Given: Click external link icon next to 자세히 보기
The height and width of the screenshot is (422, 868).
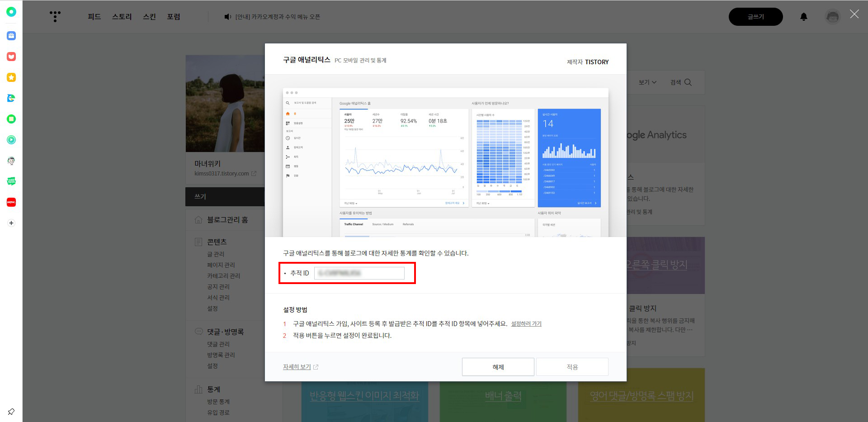Looking at the screenshot, I should point(316,367).
